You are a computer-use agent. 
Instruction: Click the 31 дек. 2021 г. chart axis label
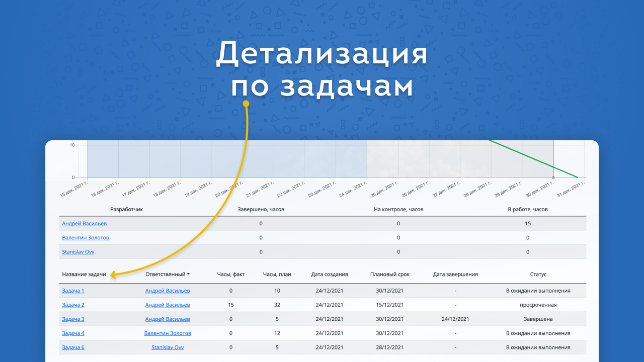571,189
